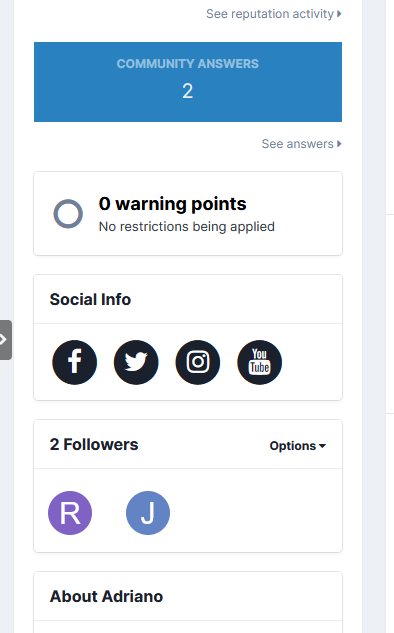Open the Twitter social profile icon

click(x=136, y=362)
